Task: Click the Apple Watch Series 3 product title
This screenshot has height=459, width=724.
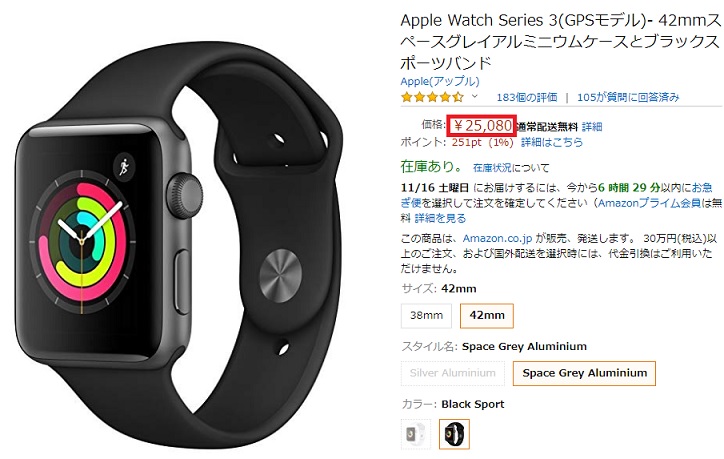Action: tap(560, 42)
